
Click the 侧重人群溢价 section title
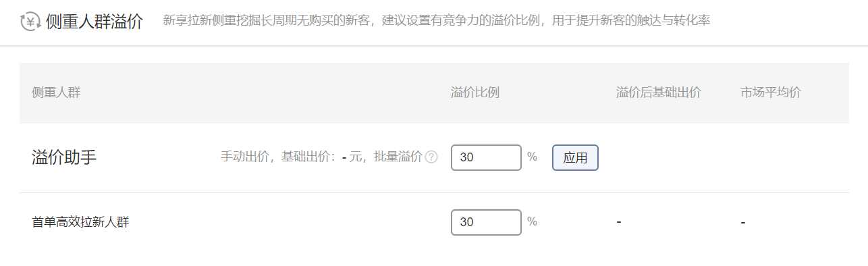pos(94,21)
